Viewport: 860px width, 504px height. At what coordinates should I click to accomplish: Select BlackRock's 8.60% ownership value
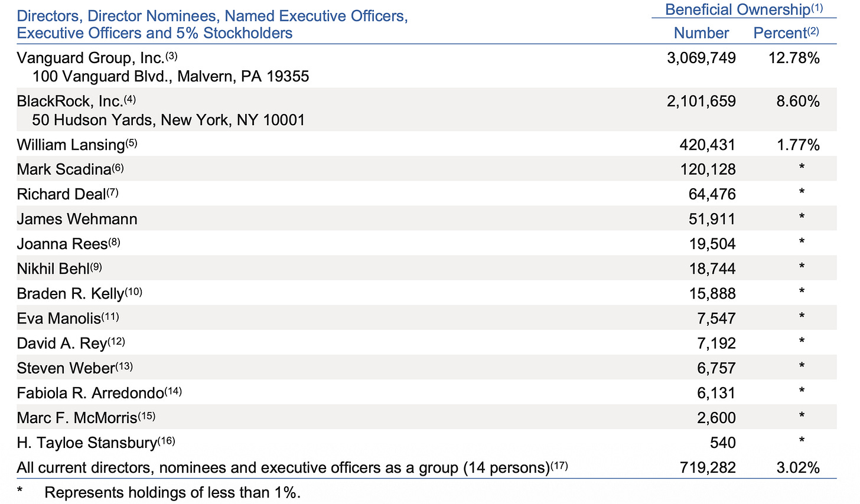[798, 102]
